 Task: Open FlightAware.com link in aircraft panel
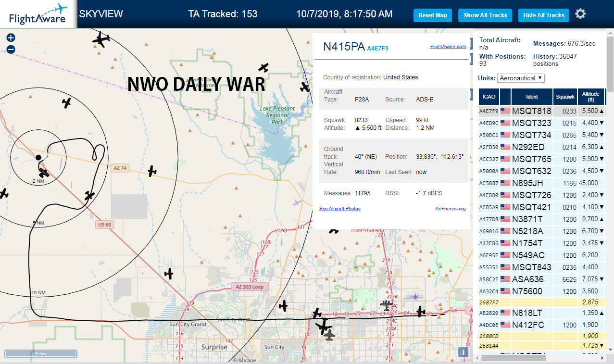(x=448, y=47)
